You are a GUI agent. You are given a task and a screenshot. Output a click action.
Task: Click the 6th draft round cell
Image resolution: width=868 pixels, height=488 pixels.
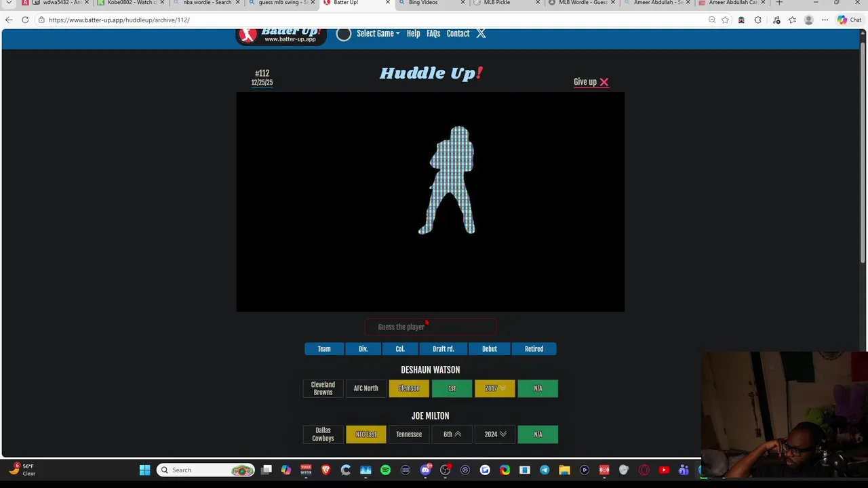[452, 434]
